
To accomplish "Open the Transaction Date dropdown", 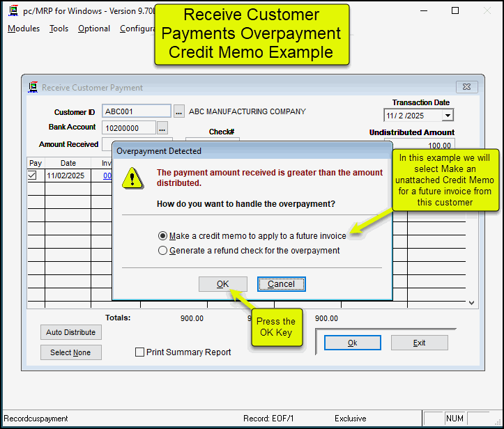I will coord(448,116).
